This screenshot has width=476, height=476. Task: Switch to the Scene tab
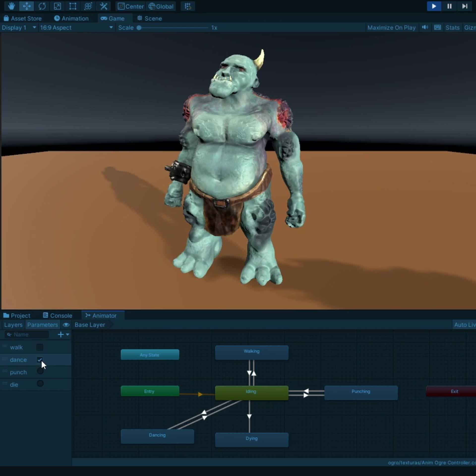pos(149,18)
